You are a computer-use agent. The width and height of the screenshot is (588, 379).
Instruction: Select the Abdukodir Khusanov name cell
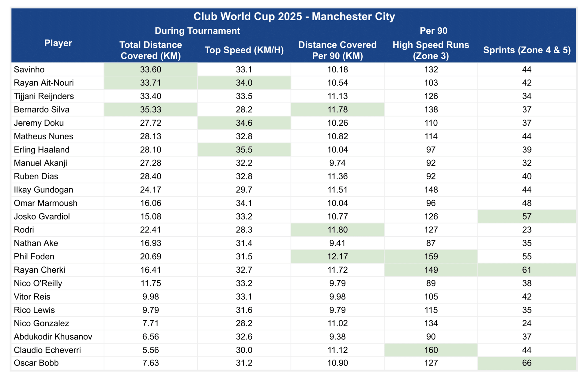[58, 337]
